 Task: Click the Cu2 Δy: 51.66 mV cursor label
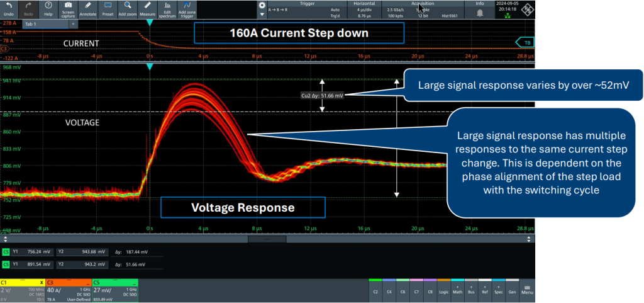322,95
